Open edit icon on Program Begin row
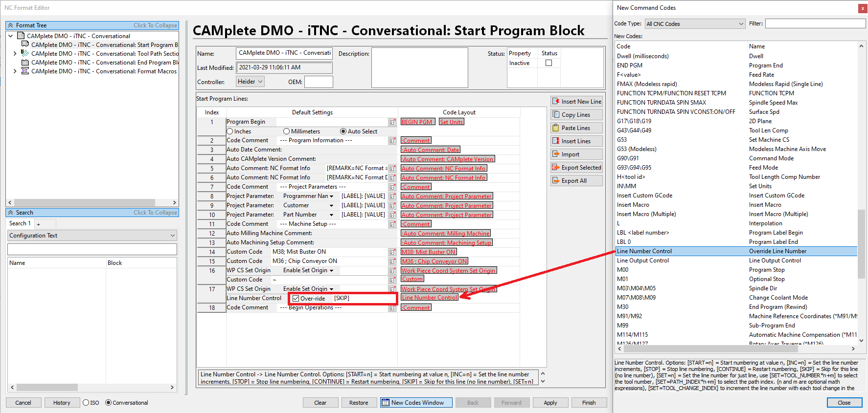The image size is (868, 413). coord(392,122)
